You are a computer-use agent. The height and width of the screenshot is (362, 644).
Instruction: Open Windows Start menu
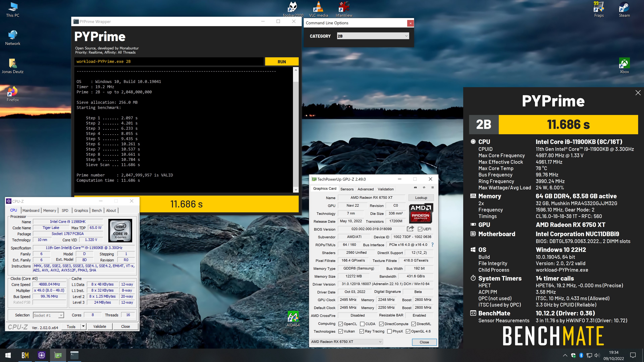(8, 355)
